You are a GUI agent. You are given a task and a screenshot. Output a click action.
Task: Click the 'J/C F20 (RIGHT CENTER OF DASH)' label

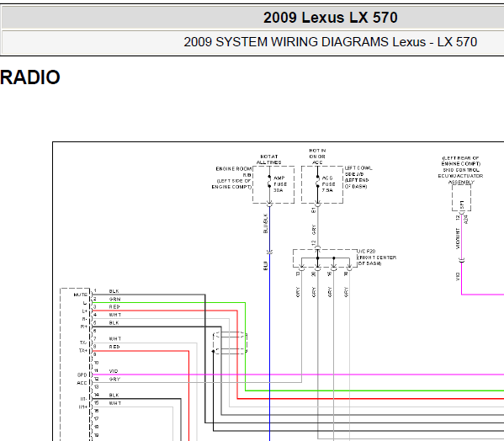tap(377, 258)
